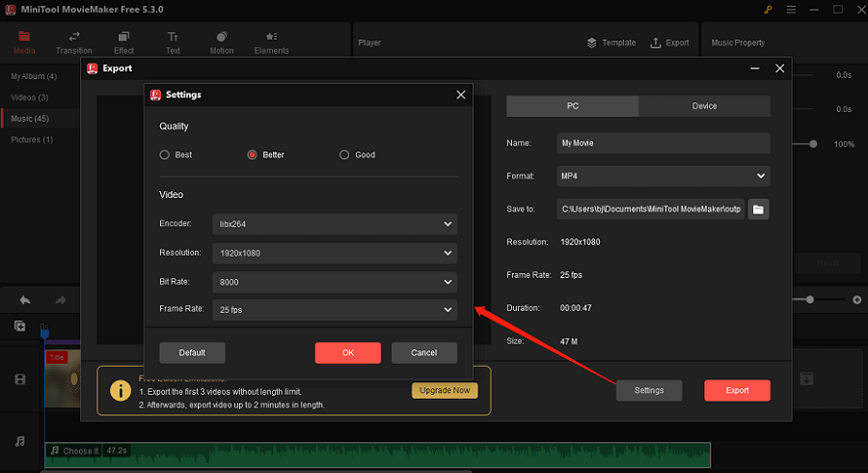Click the Name field My Movie

[x=664, y=143]
